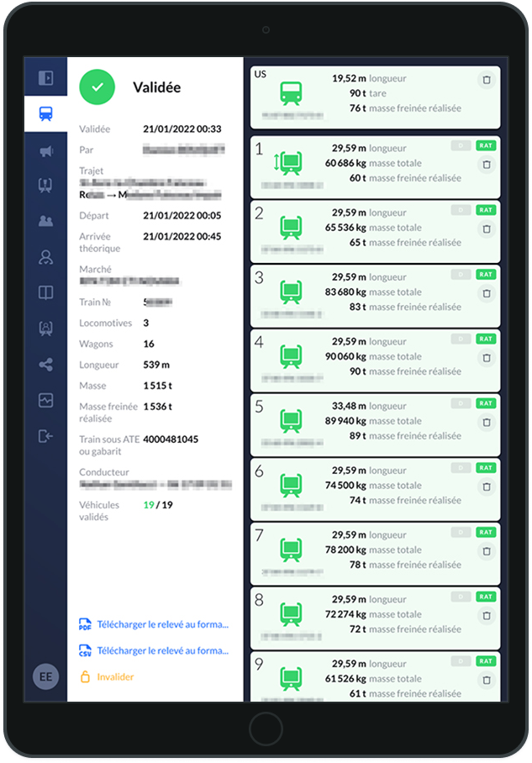The image size is (532, 763).
Task: Toggle the D badge on wagon 2
Action: pos(461,209)
